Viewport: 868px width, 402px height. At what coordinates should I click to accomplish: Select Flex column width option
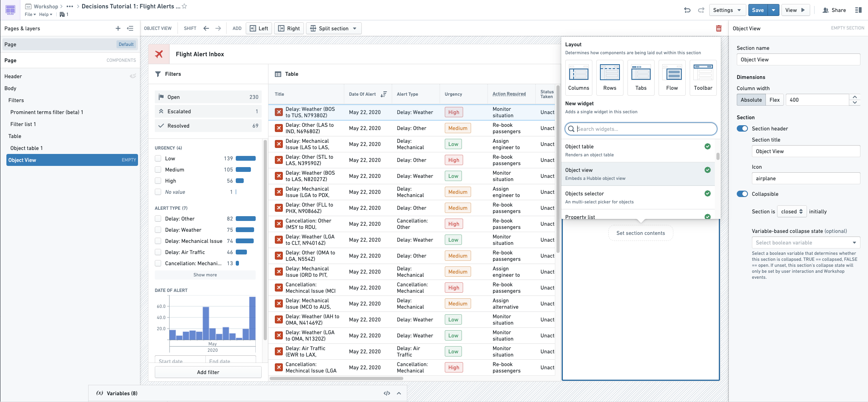(x=774, y=100)
